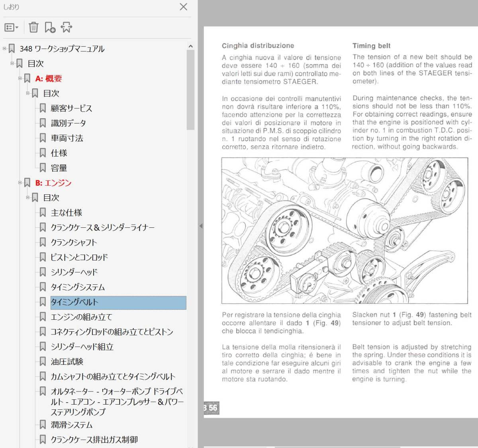
Task: Click bookmark icon beside タイミングベルト
Action: tap(43, 302)
